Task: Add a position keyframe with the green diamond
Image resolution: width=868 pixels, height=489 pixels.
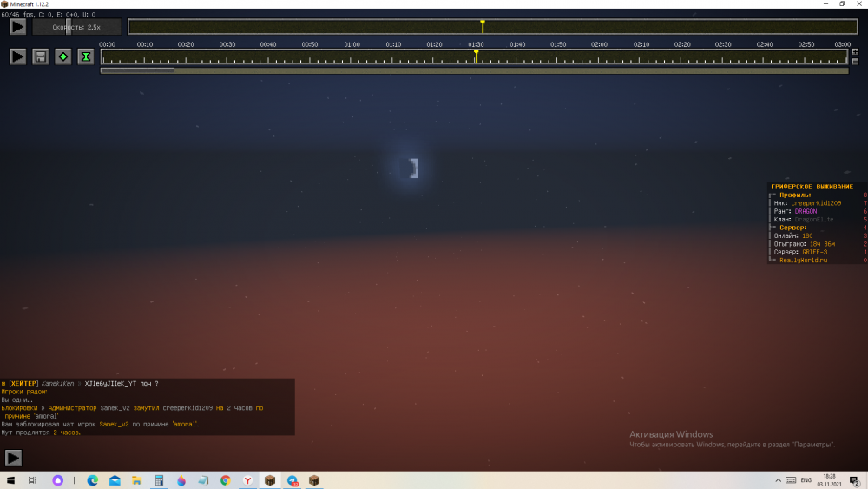Action: point(63,56)
